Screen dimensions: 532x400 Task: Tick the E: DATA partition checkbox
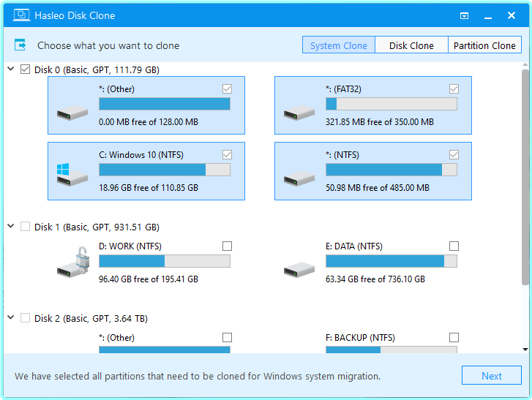pyautogui.click(x=454, y=246)
